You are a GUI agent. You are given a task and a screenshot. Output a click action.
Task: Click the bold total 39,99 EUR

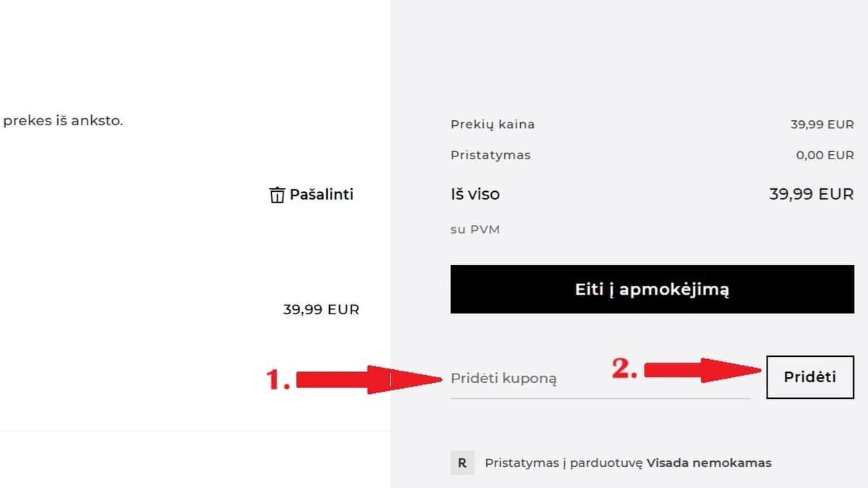(x=811, y=194)
